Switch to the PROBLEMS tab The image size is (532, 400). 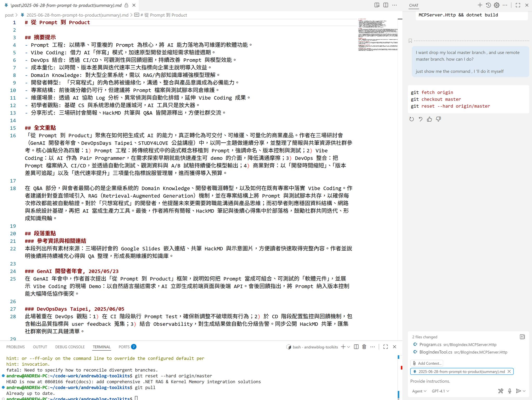pos(16,347)
